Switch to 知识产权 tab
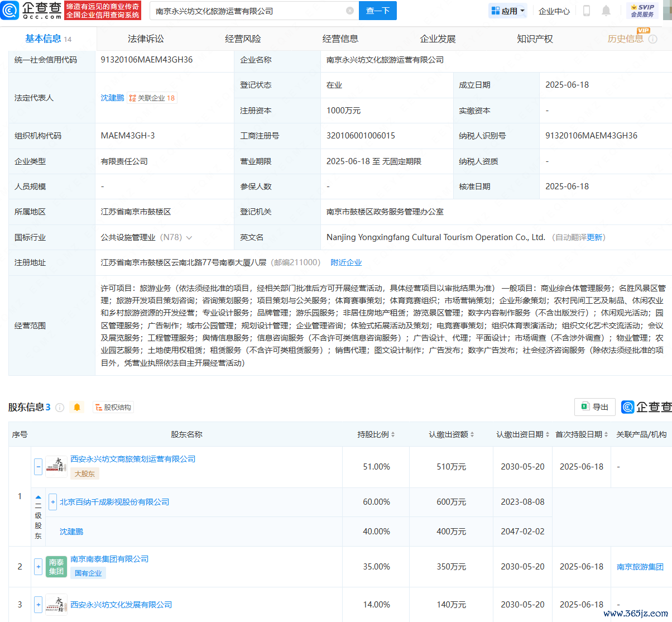672x622 pixels. coord(535,39)
